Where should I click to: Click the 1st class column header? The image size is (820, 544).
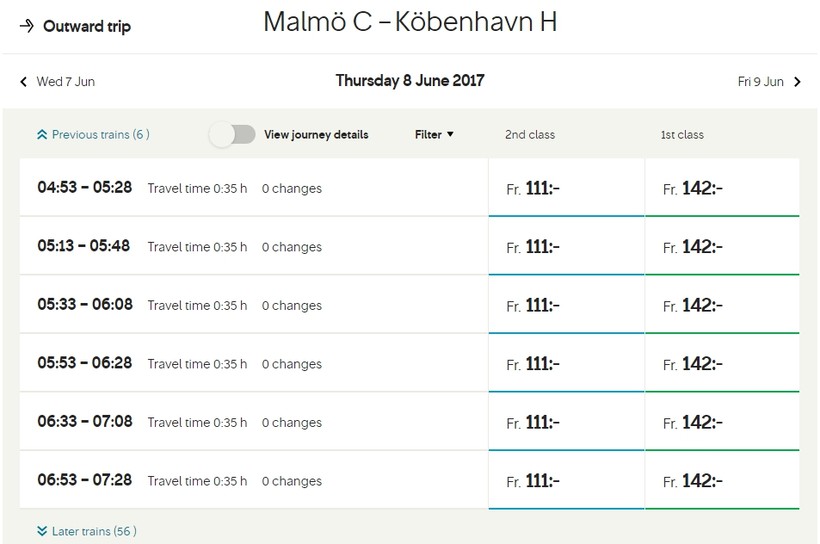[682, 134]
